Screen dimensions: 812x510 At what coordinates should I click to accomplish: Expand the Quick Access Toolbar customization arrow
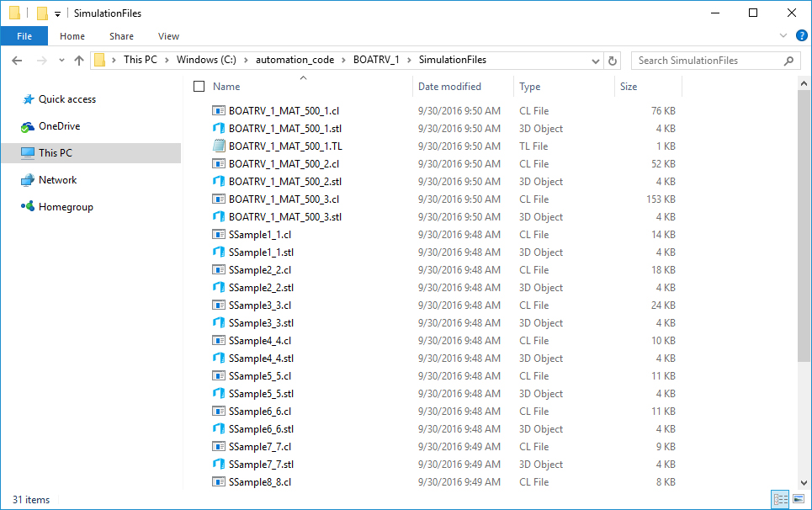[x=56, y=13]
